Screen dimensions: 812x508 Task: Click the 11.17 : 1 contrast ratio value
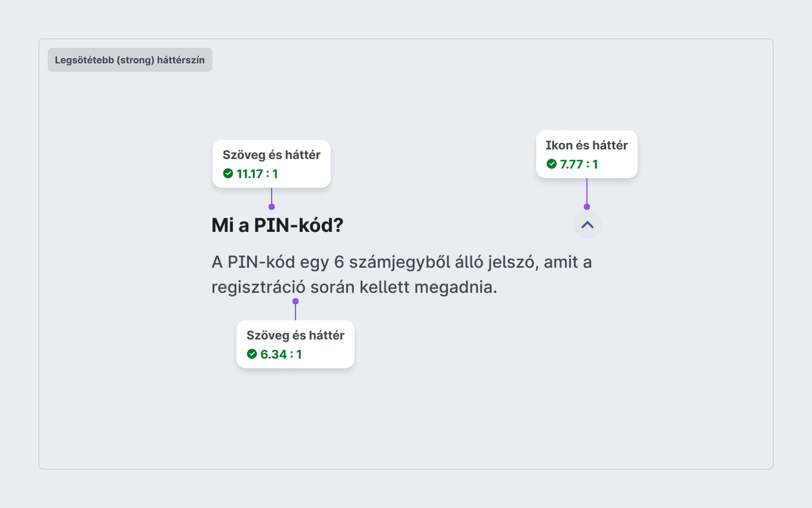257,174
